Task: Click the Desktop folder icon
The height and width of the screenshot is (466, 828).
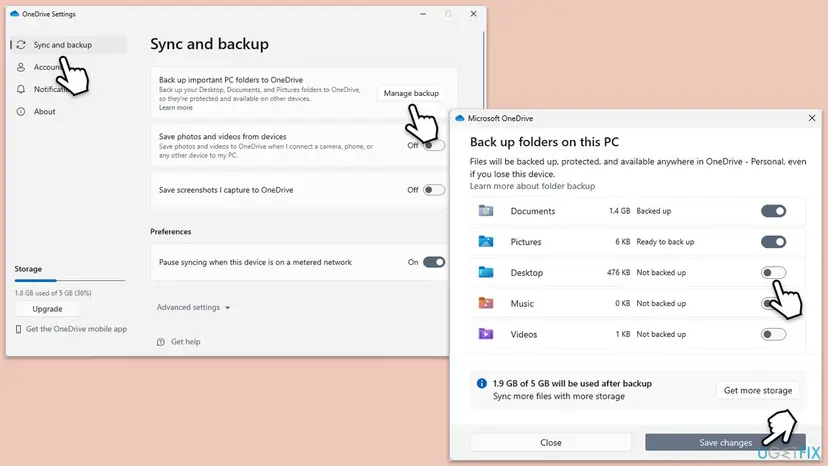Action: click(486, 273)
